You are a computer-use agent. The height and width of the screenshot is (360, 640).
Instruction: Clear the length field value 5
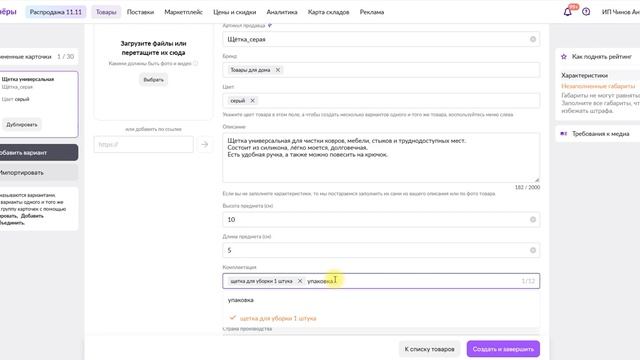point(533,250)
